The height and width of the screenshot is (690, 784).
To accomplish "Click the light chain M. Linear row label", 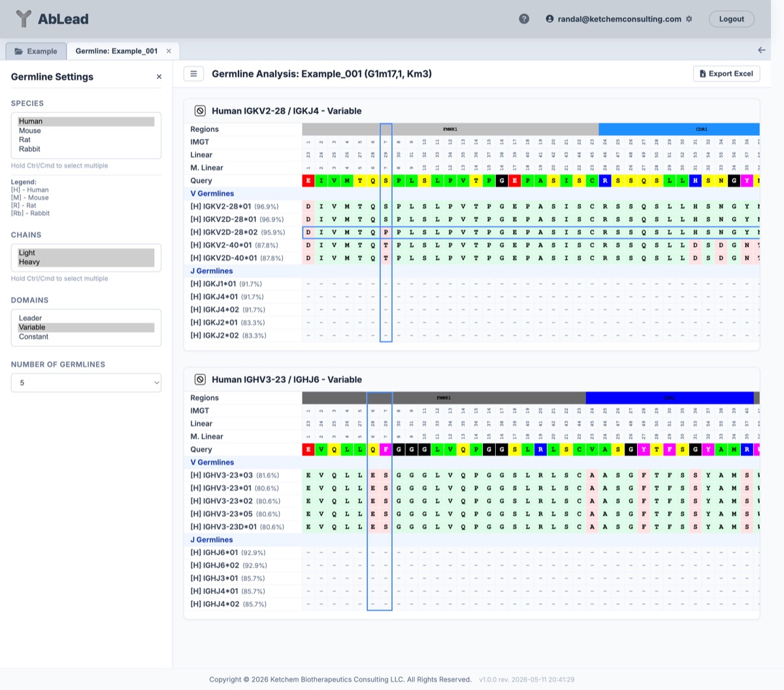I will (x=206, y=168).
